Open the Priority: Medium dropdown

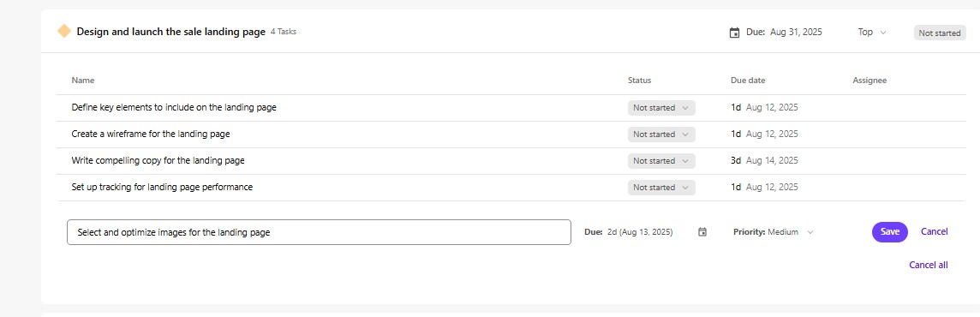pyautogui.click(x=774, y=232)
